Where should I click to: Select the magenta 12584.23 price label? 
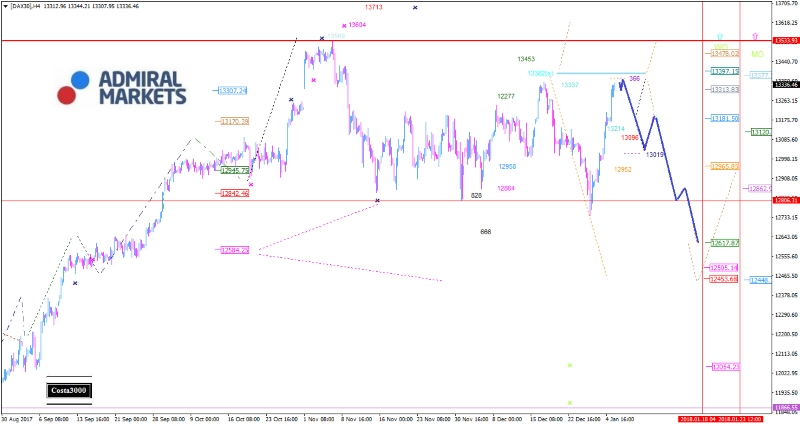point(234,250)
